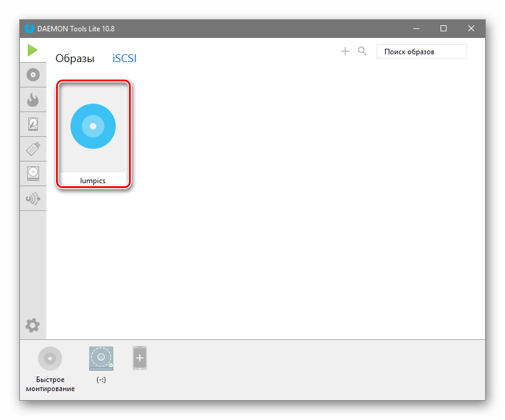505x420 pixels.
Task: Close the DAEMON Tools Lite window
Action: click(471, 28)
